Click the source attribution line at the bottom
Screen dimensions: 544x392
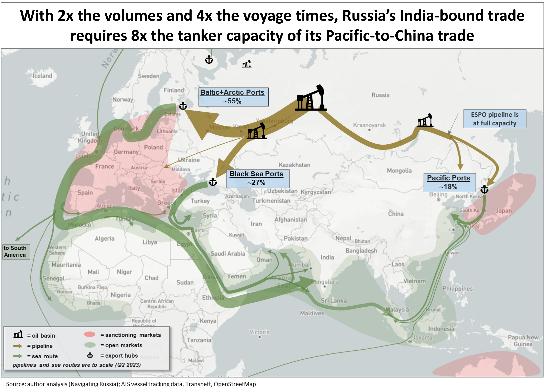tap(131, 384)
